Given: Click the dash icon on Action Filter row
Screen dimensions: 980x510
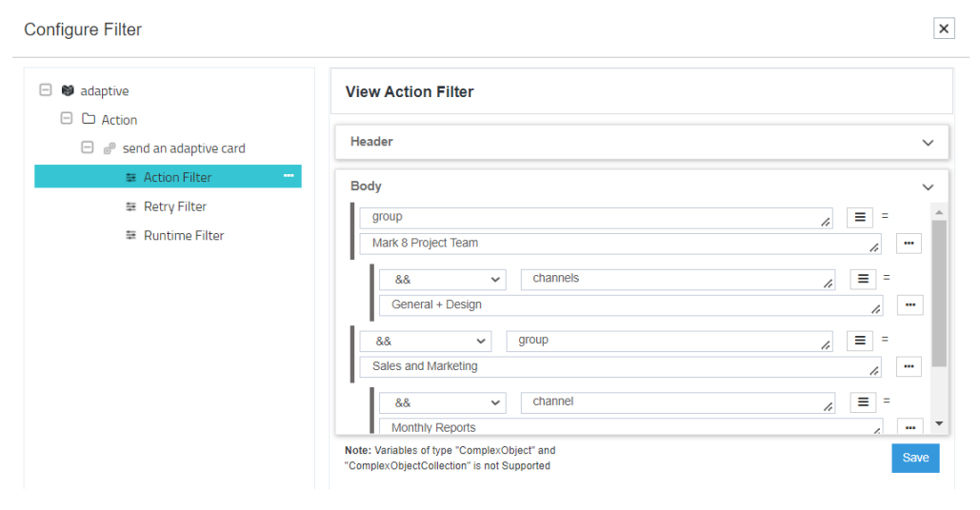Looking at the screenshot, I should 289,176.
